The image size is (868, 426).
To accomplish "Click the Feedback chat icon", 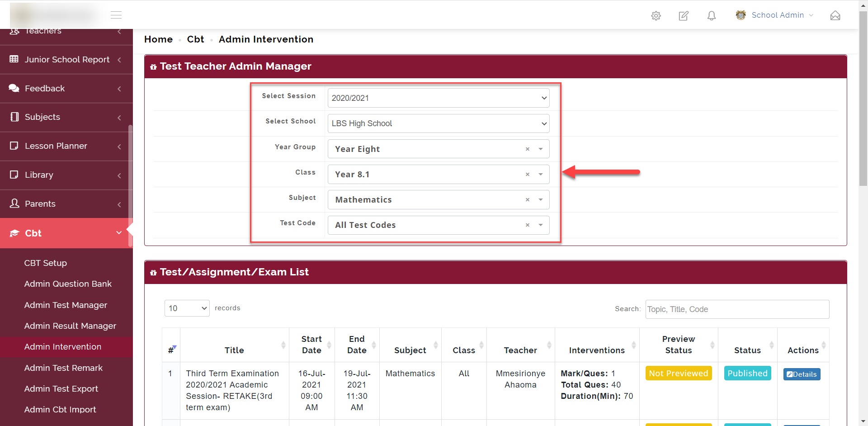I will pyautogui.click(x=14, y=88).
